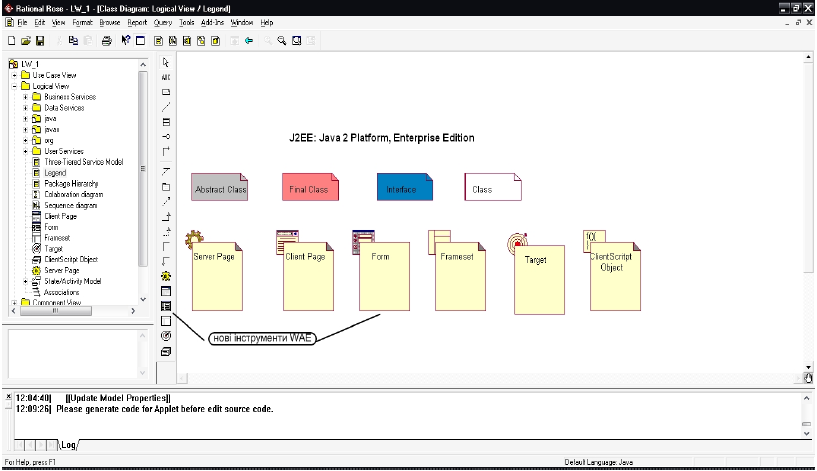This screenshot has width=817, height=471.
Task: Select the Server Page gear tool
Action: tap(166, 277)
